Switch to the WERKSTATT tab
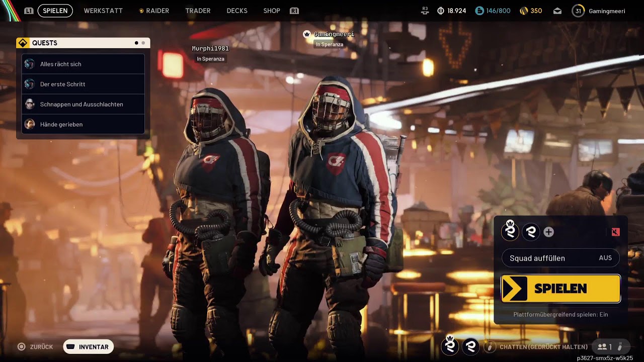Viewport: 644px width, 362px height. click(103, 11)
